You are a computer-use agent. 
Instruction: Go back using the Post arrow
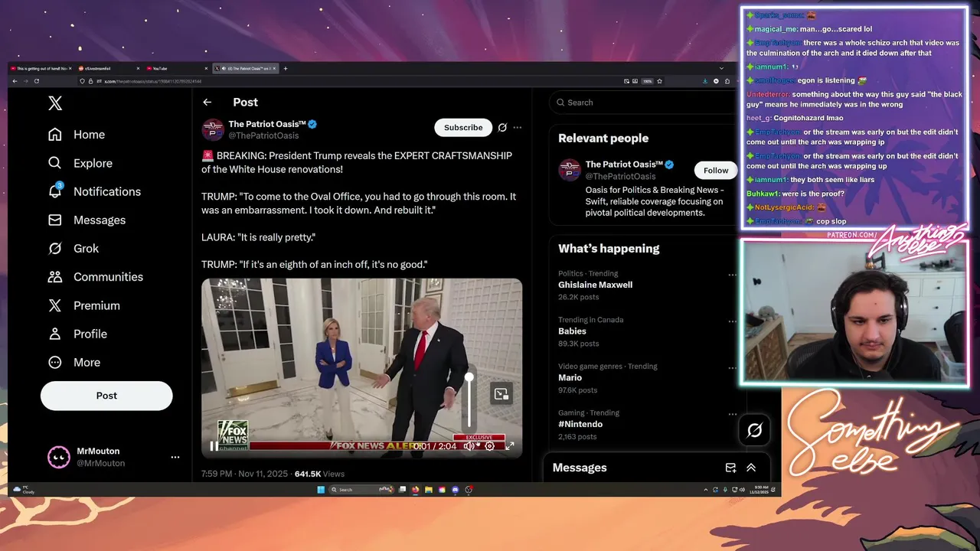[x=207, y=102]
